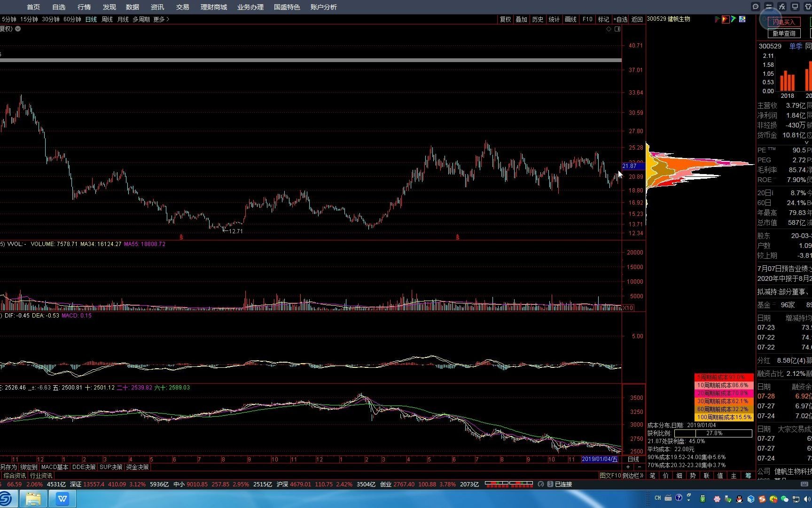Switch chart to 30分钟 period

(x=51, y=19)
